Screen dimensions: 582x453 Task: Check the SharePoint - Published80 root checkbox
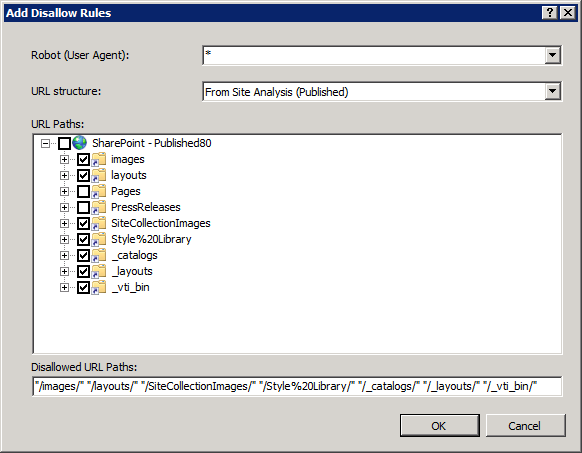[x=64, y=143]
